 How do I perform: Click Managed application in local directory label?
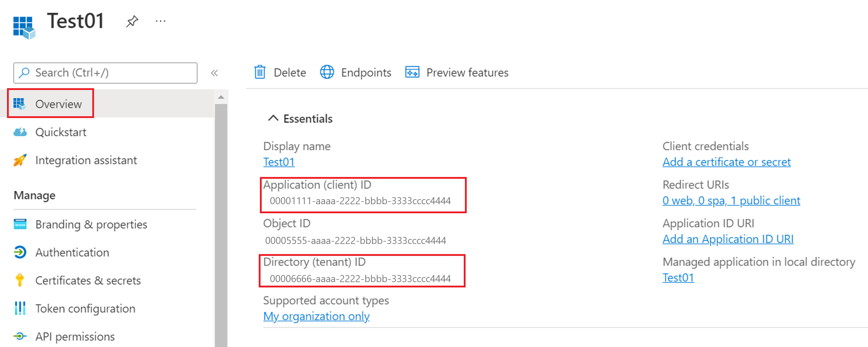tap(758, 262)
